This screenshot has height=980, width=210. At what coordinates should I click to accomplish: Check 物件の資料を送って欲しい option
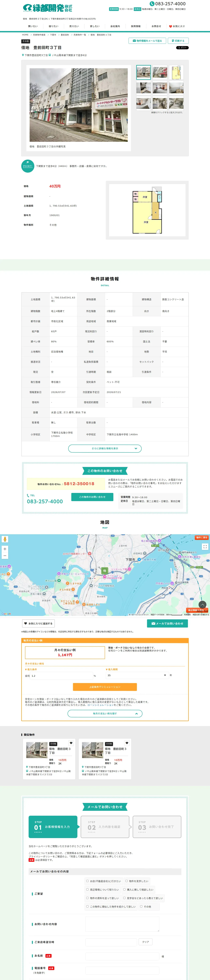click(x=87, y=898)
